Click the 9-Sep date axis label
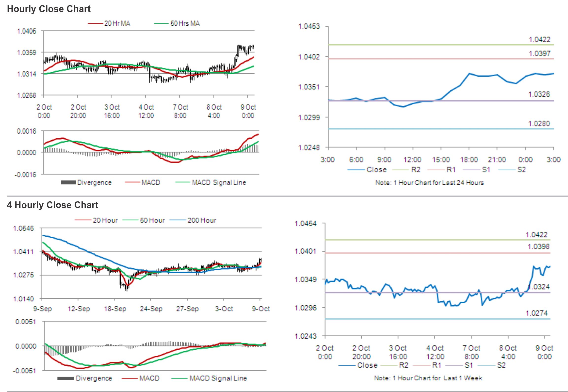This screenshot has width=568, height=392. tap(43, 309)
